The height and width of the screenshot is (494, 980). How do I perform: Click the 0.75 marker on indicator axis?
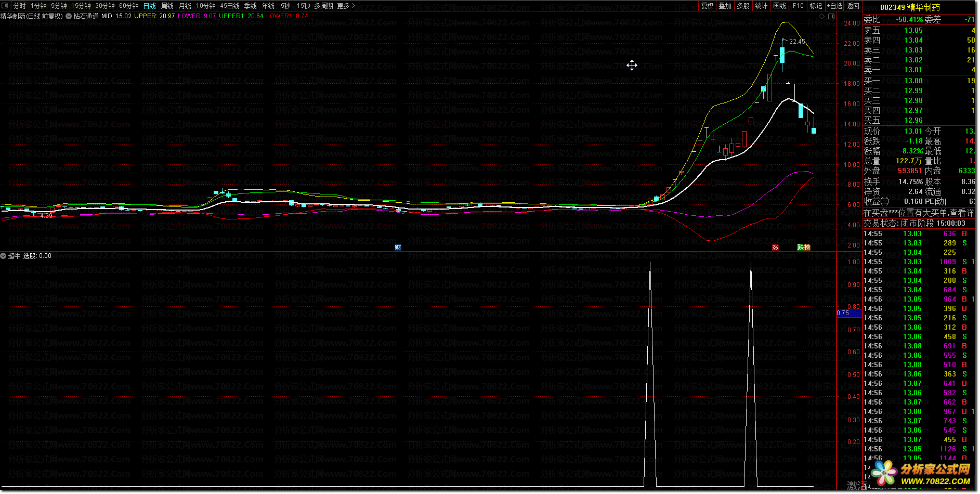(x=848, y=313)
